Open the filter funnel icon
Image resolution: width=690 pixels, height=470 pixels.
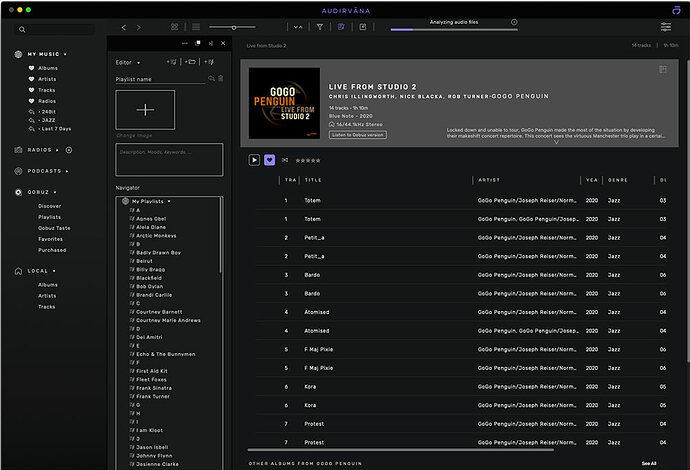coord(320,27)
